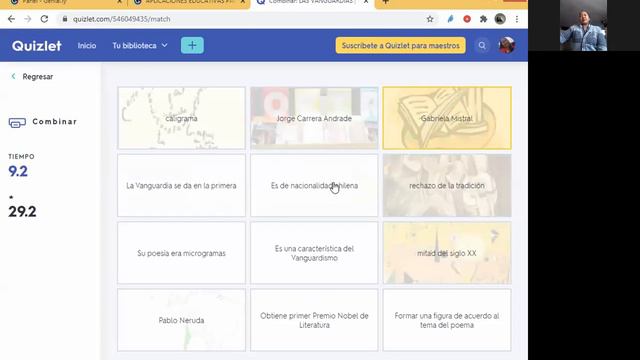Click the 9.2 time value
Image resolution: width=640 pixels, height=360 pixels.
(x=18, y=171)
